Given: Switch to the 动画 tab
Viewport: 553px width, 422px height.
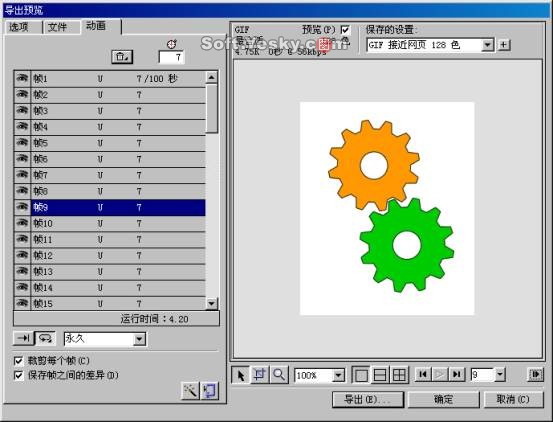Looking at the screenshot, I should (101, 26).
